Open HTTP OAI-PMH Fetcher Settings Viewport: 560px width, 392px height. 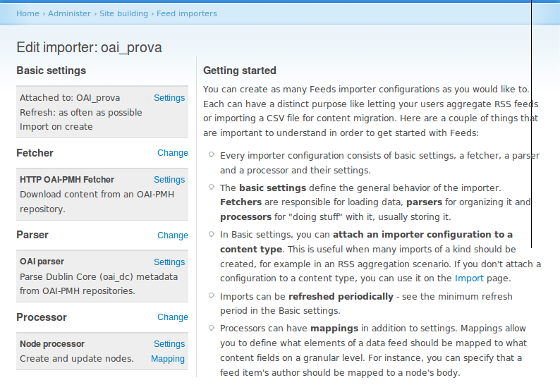169,180
